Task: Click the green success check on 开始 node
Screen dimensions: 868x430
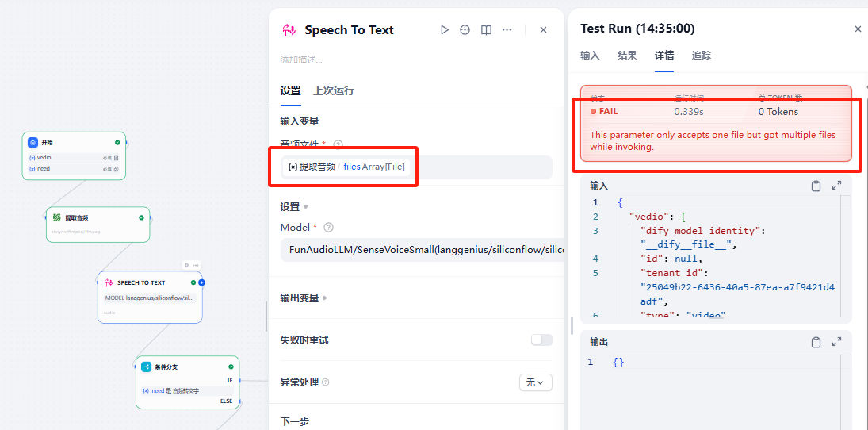Action: tap(117, 143)
